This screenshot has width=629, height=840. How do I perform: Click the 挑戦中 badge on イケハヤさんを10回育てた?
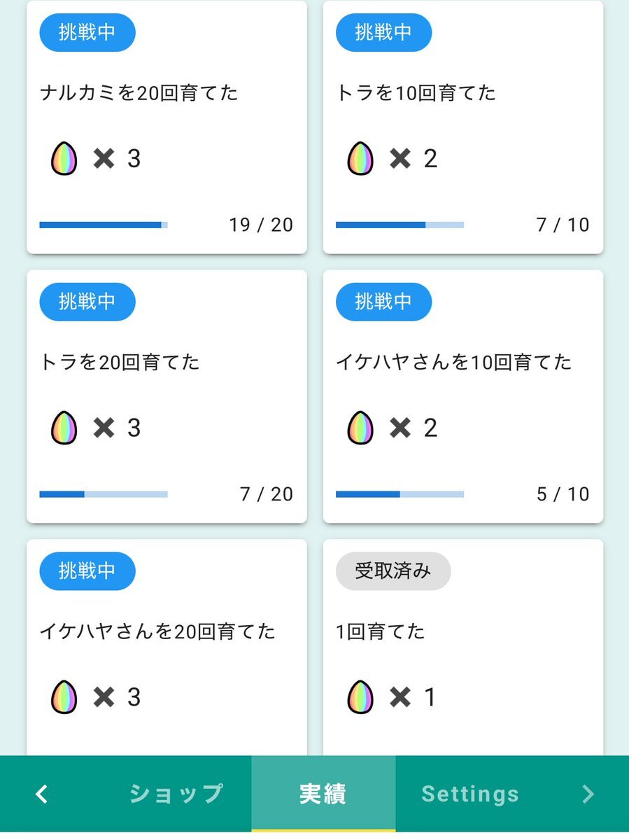pos(384,302)
